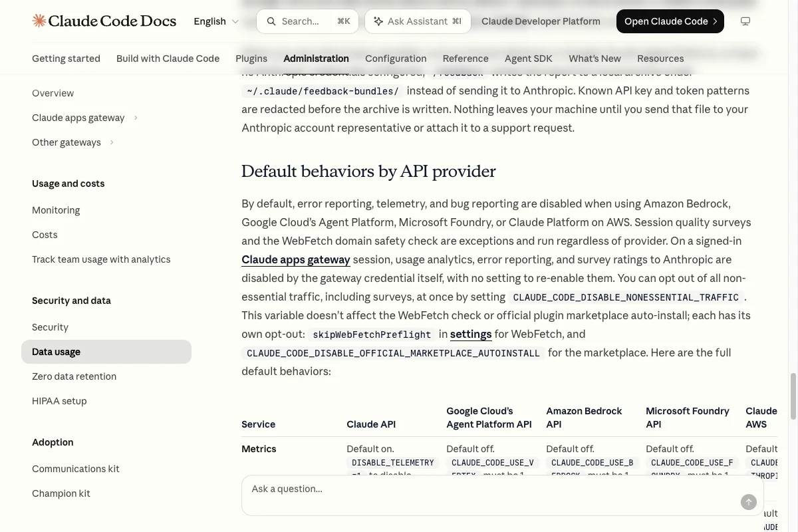Follow the settings inline link
This screenshot has width=798, height=532.
click(471, 334)
